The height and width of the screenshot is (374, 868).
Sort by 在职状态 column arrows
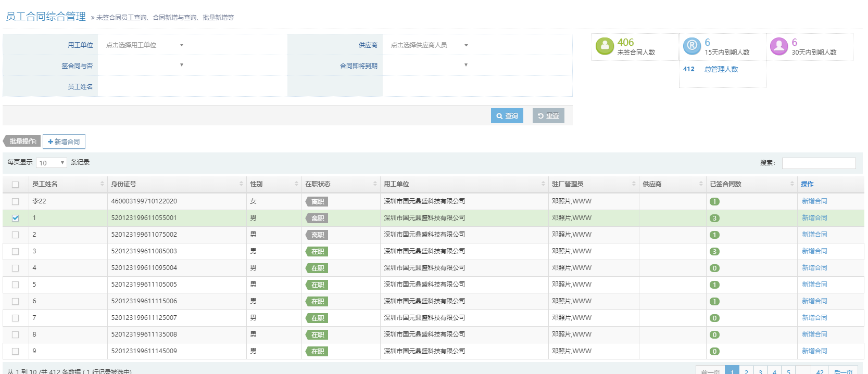coord(375,184)
